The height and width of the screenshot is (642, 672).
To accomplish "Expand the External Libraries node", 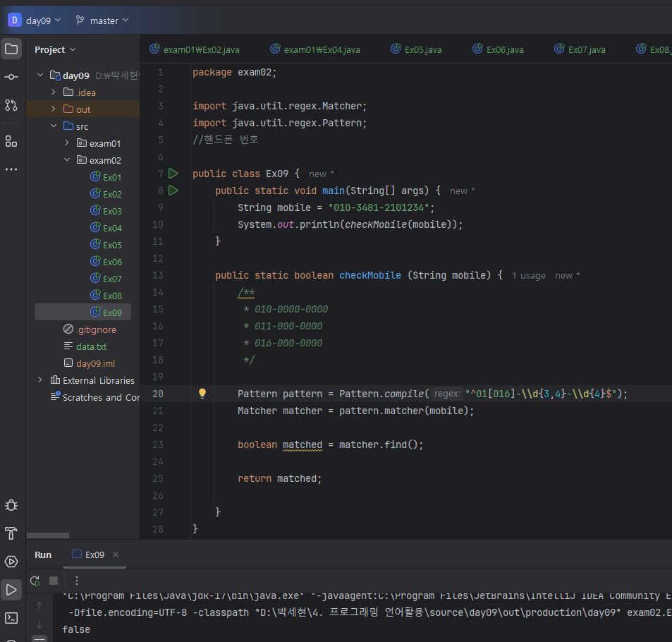I will click(40, 380).
